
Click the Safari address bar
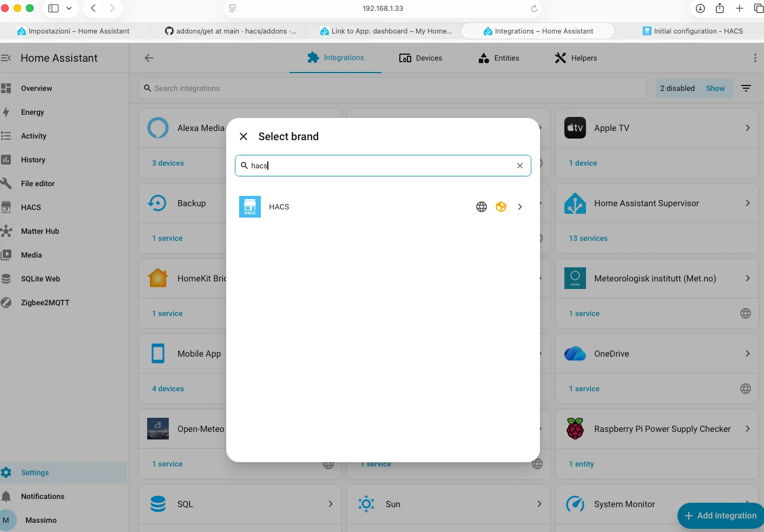tap(383, 8)
